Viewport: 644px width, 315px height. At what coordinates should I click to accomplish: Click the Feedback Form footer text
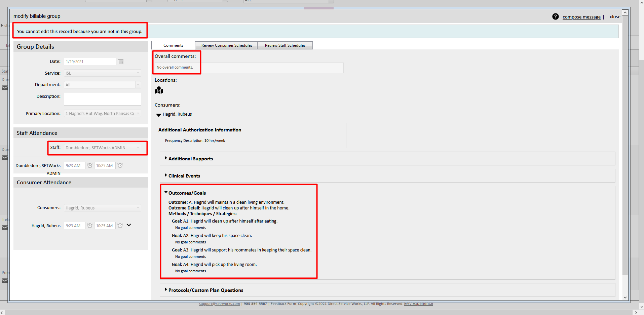pos(283,304)
